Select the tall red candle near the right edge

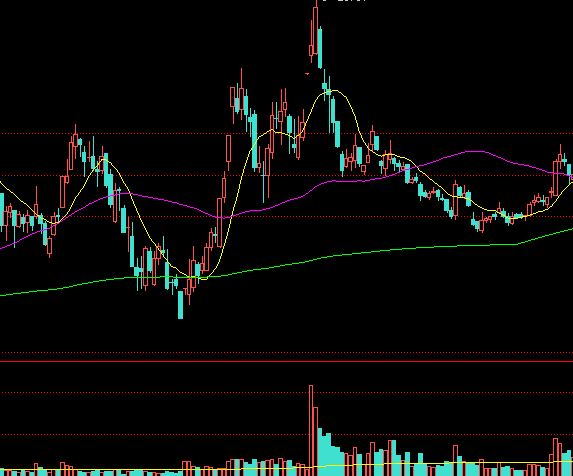point(556,178)
